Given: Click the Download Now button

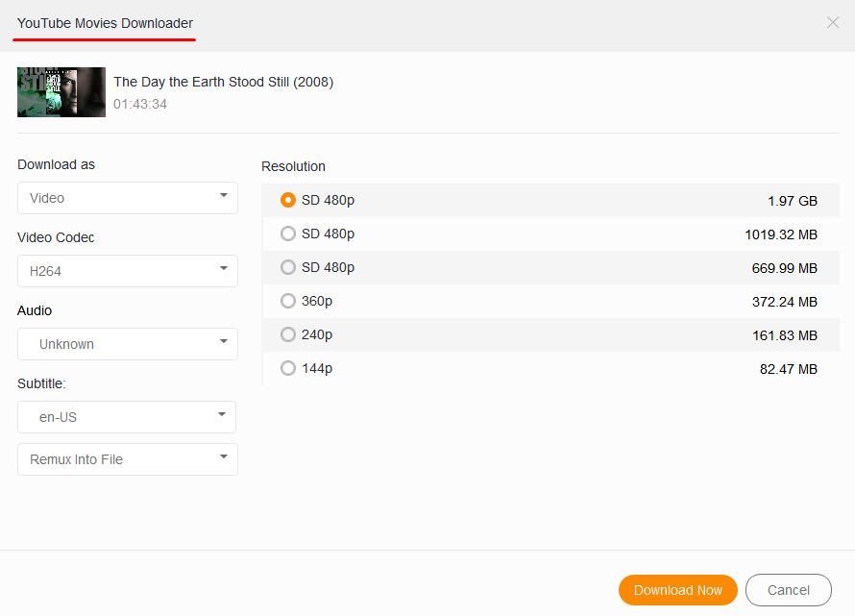Looking at the screenshot, I should [x=677, y=590].
